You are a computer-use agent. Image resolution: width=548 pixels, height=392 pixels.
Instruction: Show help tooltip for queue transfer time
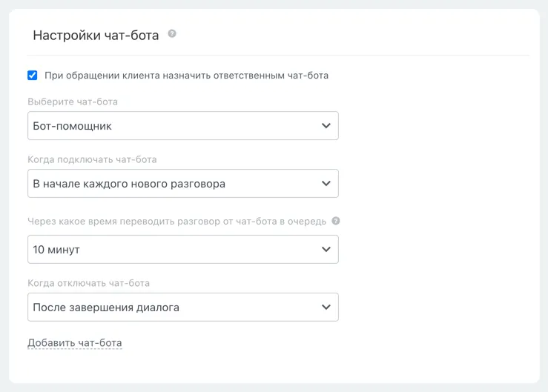(x=335, y=221)
